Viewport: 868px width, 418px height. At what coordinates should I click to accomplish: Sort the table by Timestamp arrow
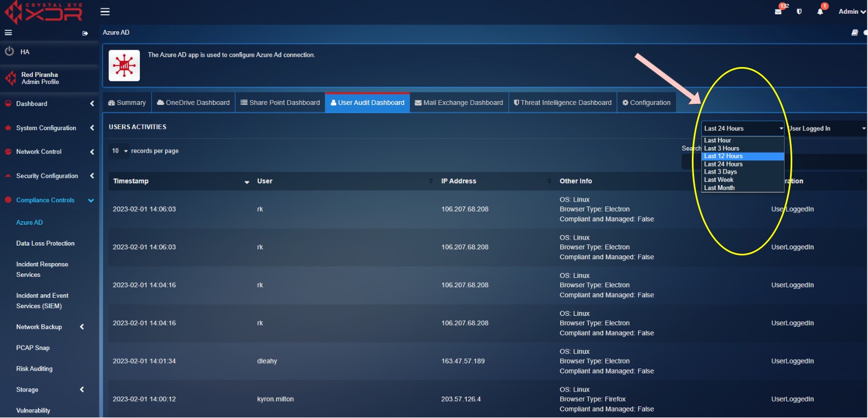point(247,182)
